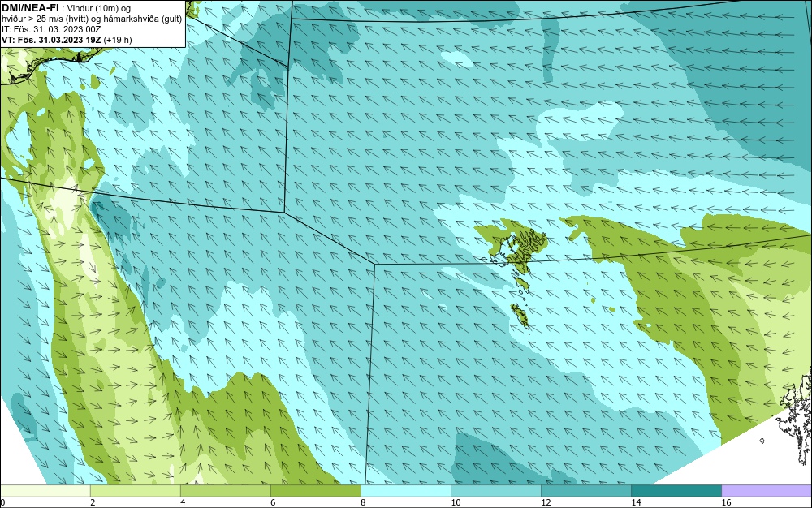Image resolution: width=812 pixels, height=508 pixels.
Task: Click the 2–4 m/s legend color swatch
Action: [135, 490]
